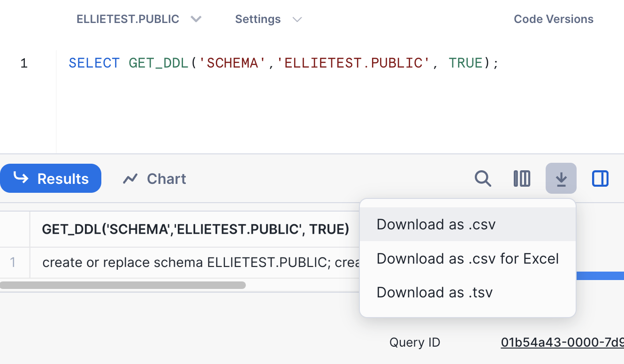Viewport: 624px width, 364px height.
Task: Open the ELLIETEST.PUBLIC context selector
Action: click(139, 19)
